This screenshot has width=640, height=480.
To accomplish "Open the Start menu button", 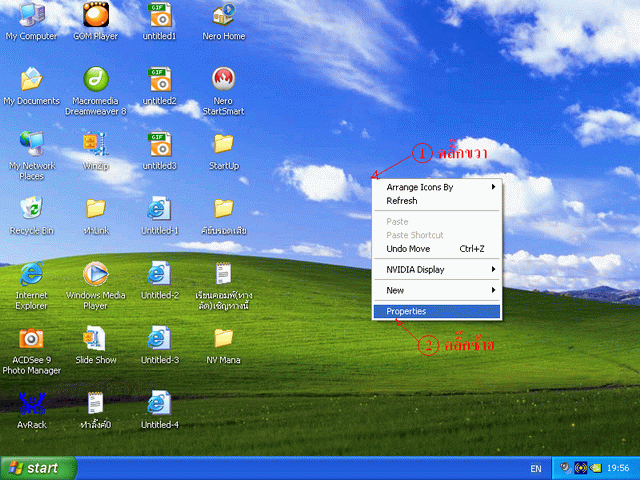I will click(38, 468).
